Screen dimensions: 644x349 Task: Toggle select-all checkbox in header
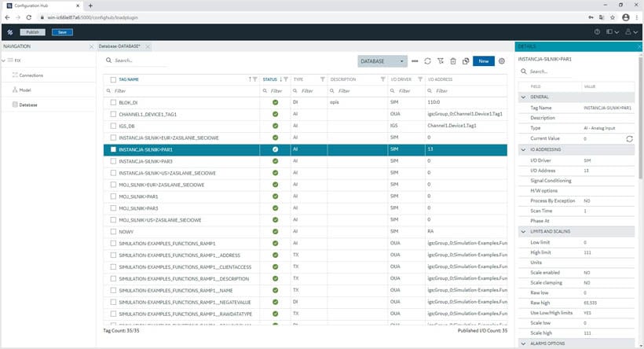click(113, 79)
